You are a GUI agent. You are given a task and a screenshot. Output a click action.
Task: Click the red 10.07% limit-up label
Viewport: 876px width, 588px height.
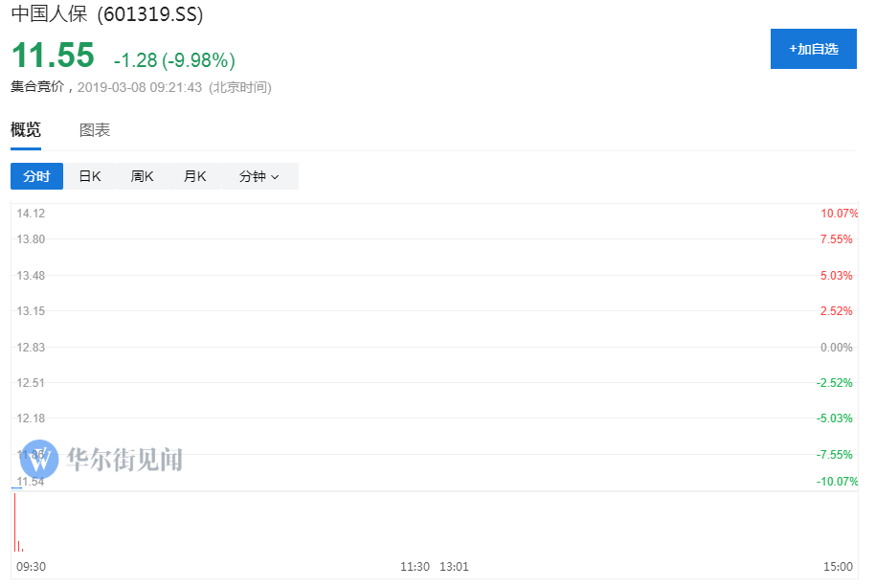(x=839, y=213)
